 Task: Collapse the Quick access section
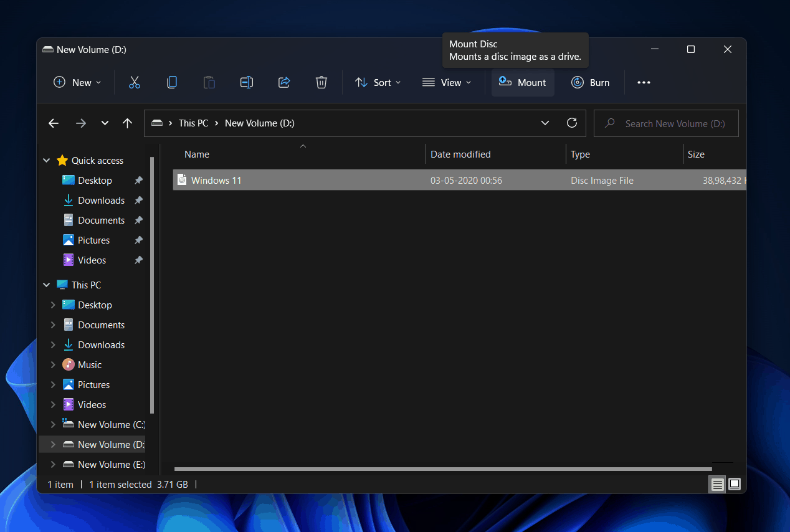tap(46, 160)
